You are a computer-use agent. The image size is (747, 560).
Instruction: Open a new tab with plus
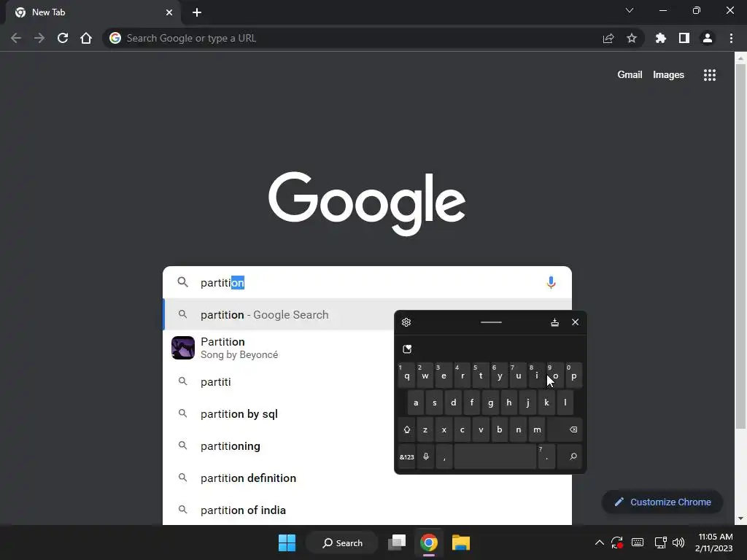tap(197, 12)
